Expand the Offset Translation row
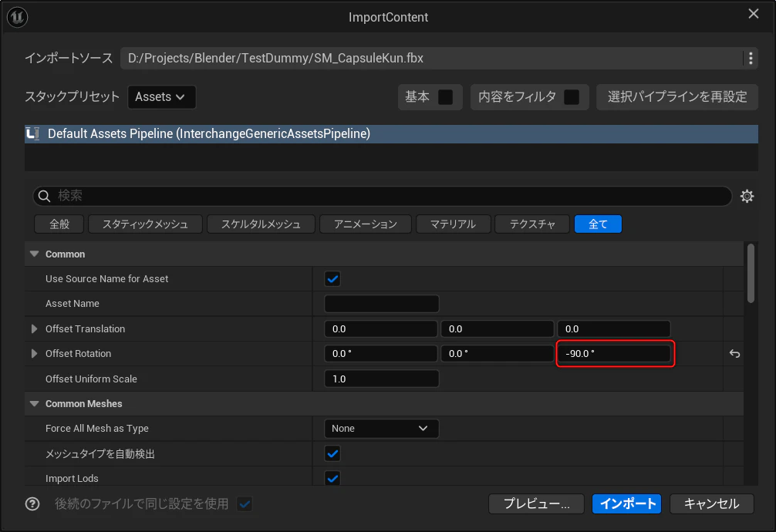Viewport: 776px width, 532px height. click(34, 329)
